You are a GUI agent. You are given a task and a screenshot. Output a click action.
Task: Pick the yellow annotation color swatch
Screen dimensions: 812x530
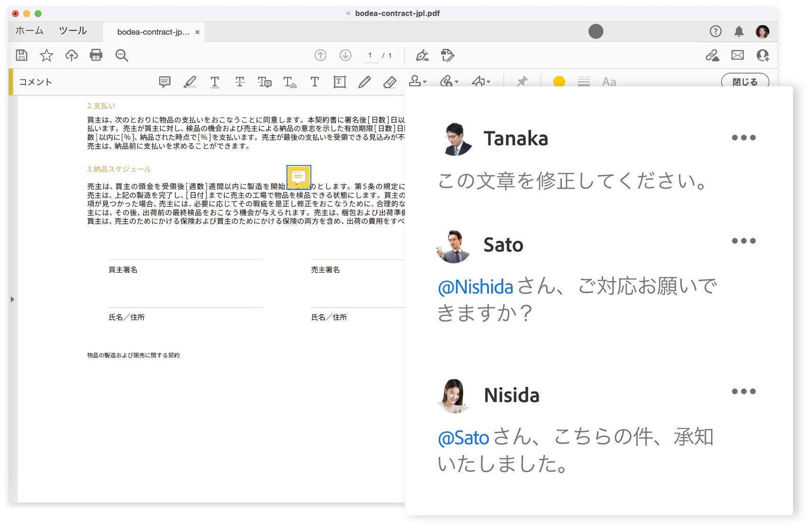point(559,82)
